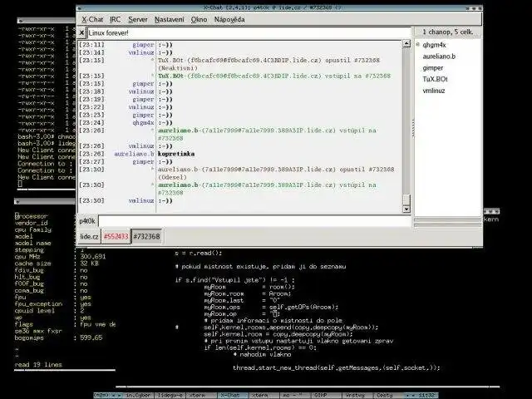Screen dimensions: 532x399
Task: Open the Nastavení menu
Action: [169, 20]
